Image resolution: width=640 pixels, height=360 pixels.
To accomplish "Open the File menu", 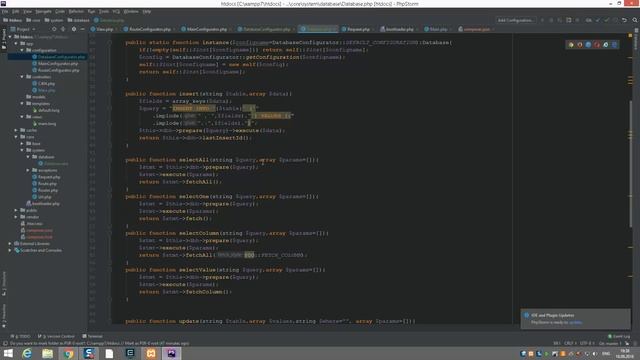I will [x=5, y=11].
